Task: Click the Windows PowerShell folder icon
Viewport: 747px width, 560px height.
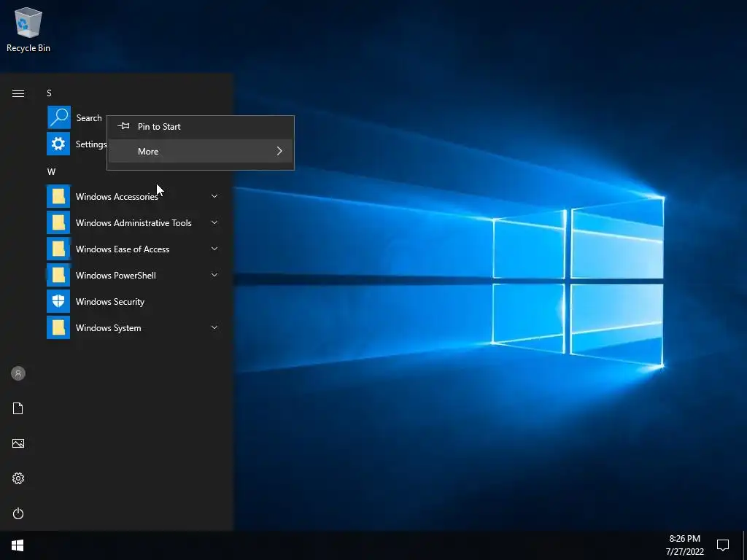Action: pyautogui.click(x=58, y=275)
